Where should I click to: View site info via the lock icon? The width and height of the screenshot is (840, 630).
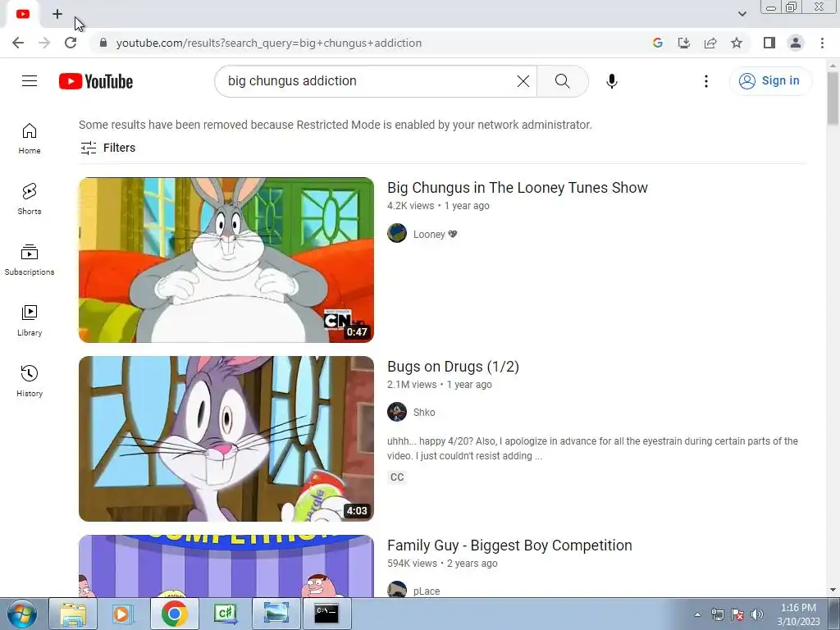(103, 43)
